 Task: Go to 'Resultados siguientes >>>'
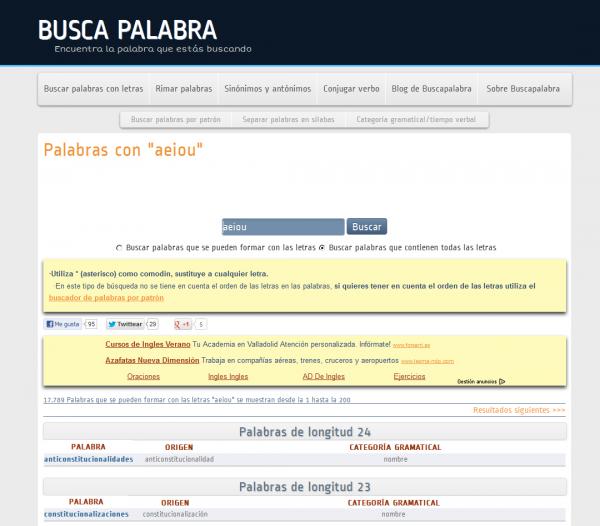click(x=518, y=410)
